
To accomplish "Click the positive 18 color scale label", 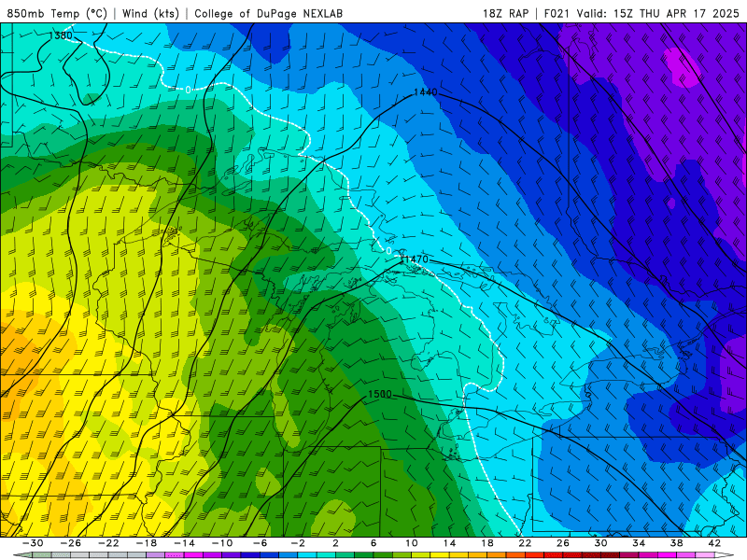I will 486,543.
